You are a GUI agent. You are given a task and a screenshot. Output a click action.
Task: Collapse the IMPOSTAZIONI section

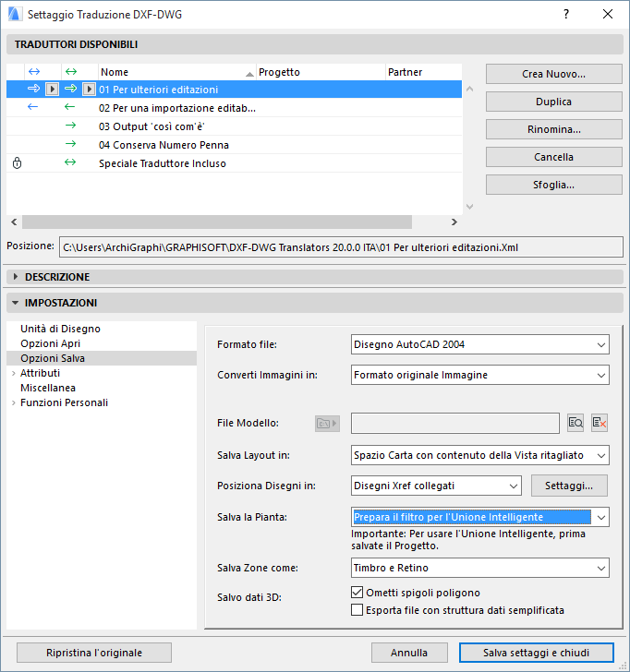16,303
